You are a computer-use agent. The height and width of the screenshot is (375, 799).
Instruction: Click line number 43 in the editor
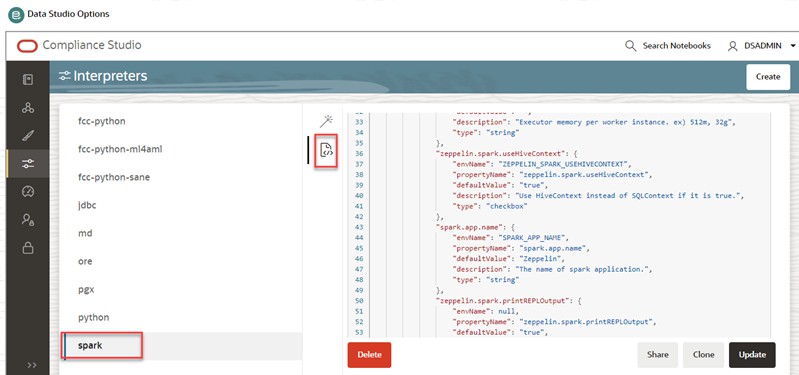tap(358, 227)
